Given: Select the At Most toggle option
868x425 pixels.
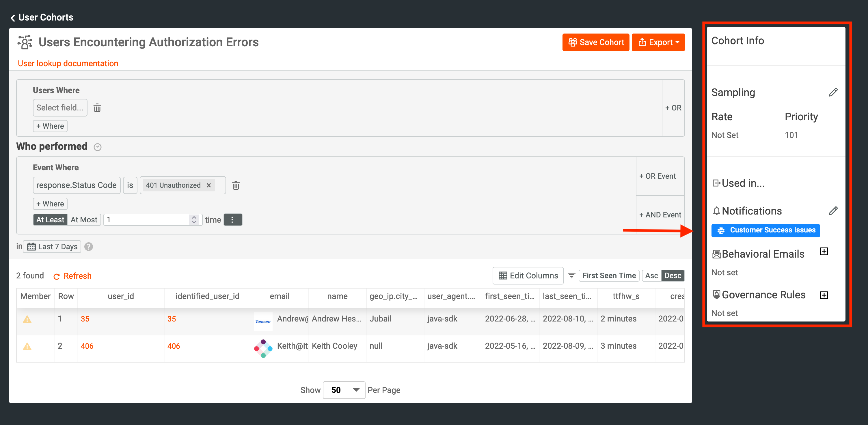Looking at the screenshot, I should coord(84,220).
